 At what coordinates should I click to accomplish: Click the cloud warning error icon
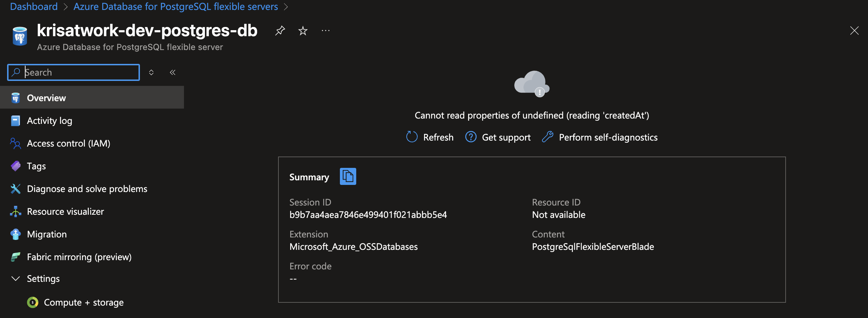coord(532,84)
